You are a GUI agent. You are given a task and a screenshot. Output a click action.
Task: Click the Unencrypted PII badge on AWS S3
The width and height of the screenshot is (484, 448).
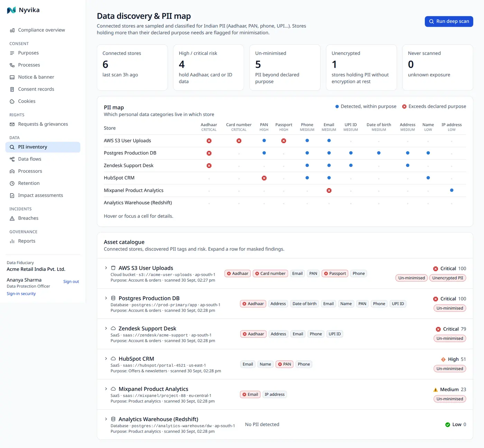(x=448, y=278)
